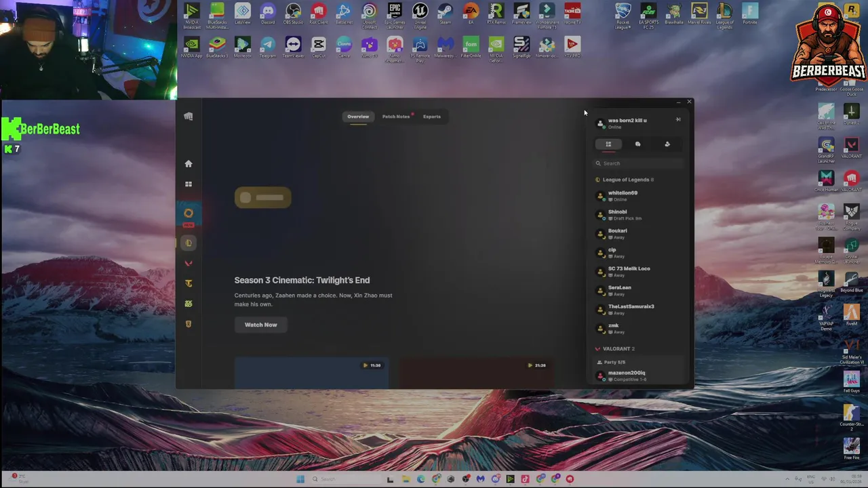This screenshot has height=488, width=868.
Task: Open the Epic Games Launcher desktop icon
Action: coord(395,15)
